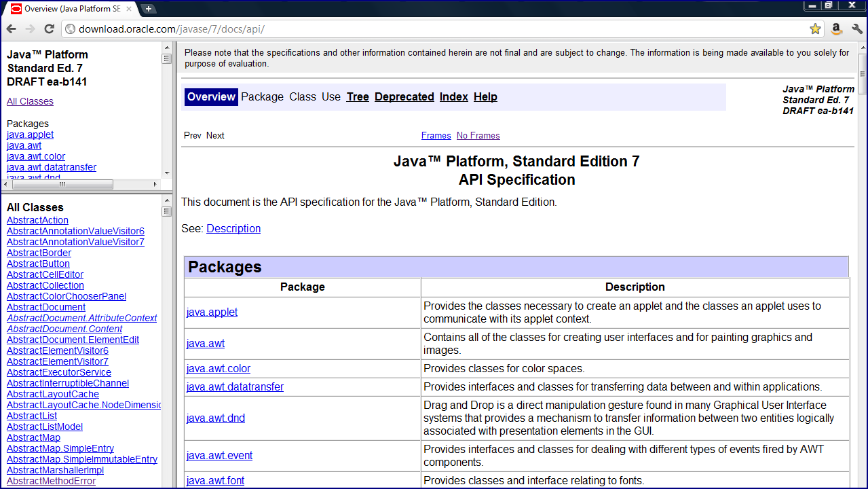Open the AbstractAction class link
This screenshot has height=489, width=868.
click(37, 221)
